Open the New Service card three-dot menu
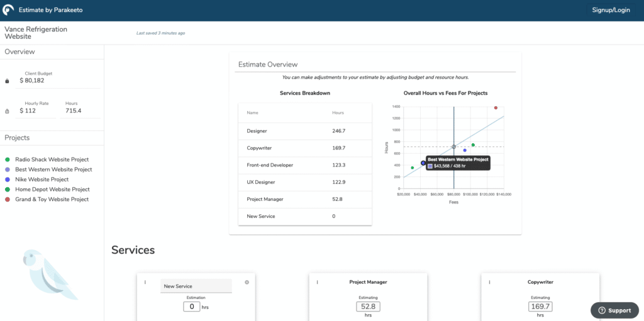This screenshot has height=321, width=644. 145,282
